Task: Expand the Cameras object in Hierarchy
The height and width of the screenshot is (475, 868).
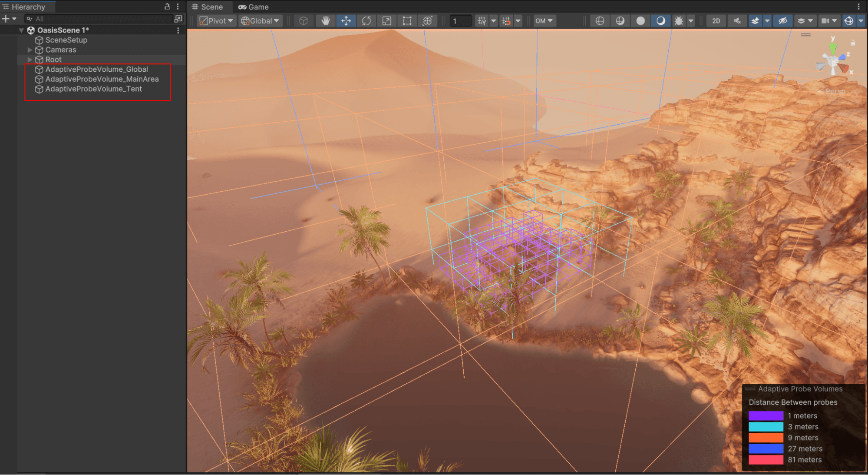Action: click(x=30, y=50)
